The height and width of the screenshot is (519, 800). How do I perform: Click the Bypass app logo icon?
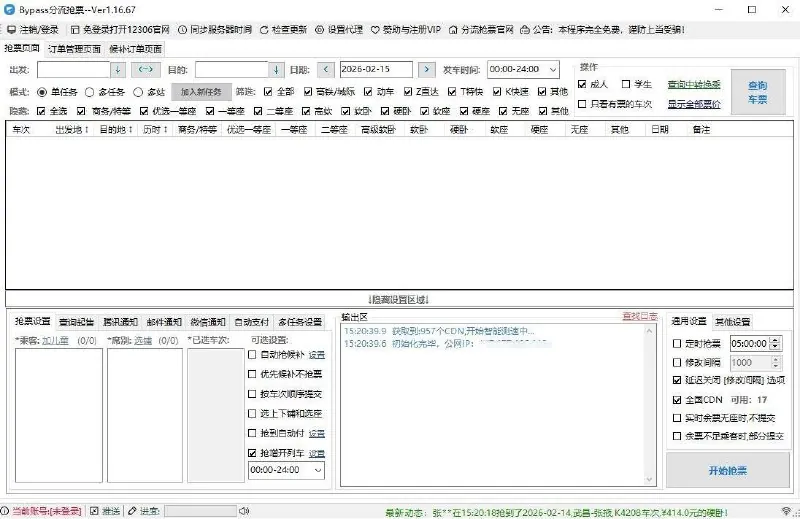coord(9,10)
